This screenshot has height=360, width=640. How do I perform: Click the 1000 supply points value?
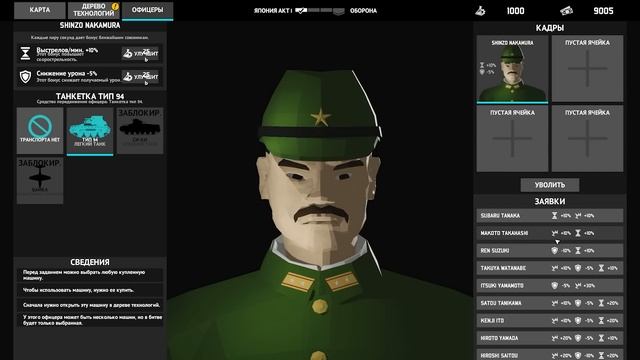(516, 11)
